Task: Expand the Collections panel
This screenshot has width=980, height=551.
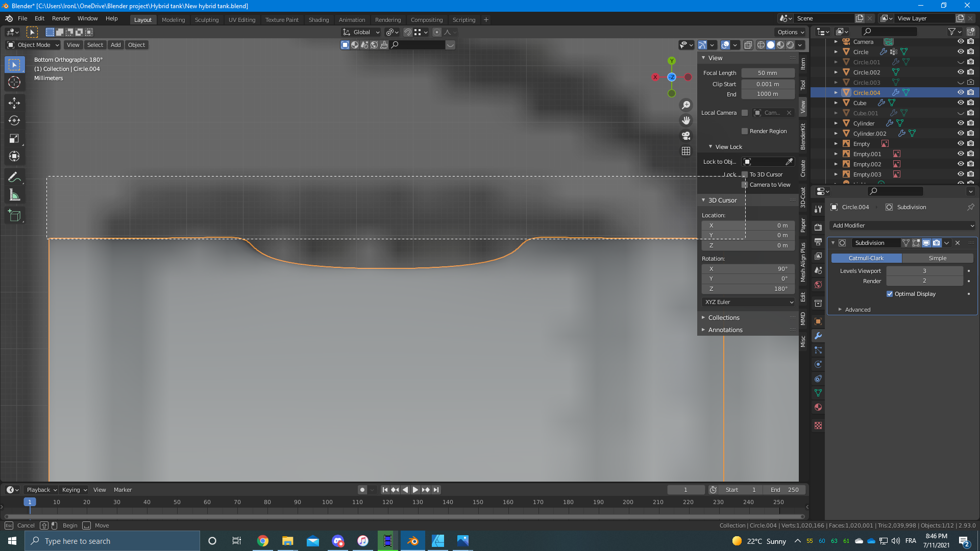Action: tap(724, 317)
